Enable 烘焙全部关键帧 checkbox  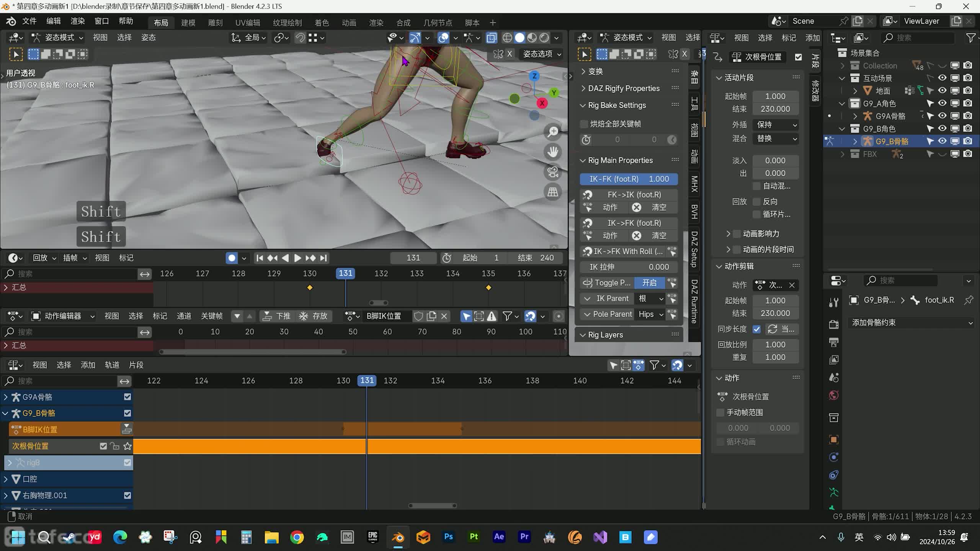[x=584, y=124]
